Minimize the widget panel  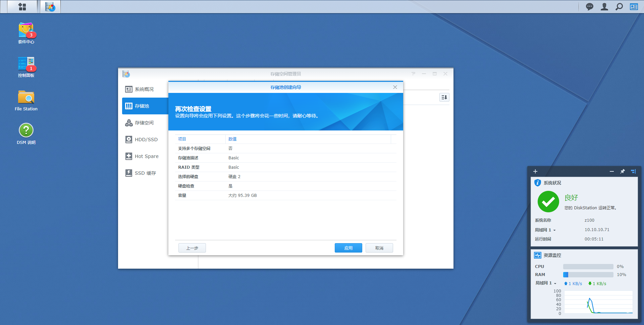[612, 171]
